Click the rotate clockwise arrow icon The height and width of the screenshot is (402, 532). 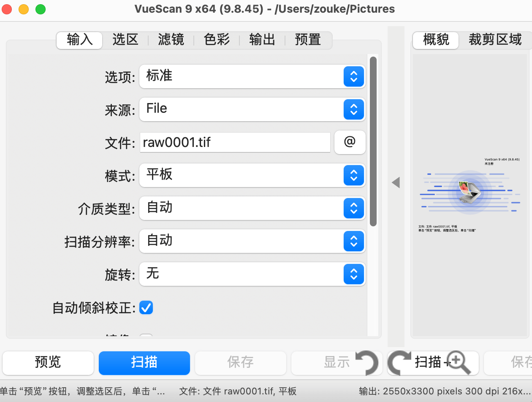pos(399,363)
